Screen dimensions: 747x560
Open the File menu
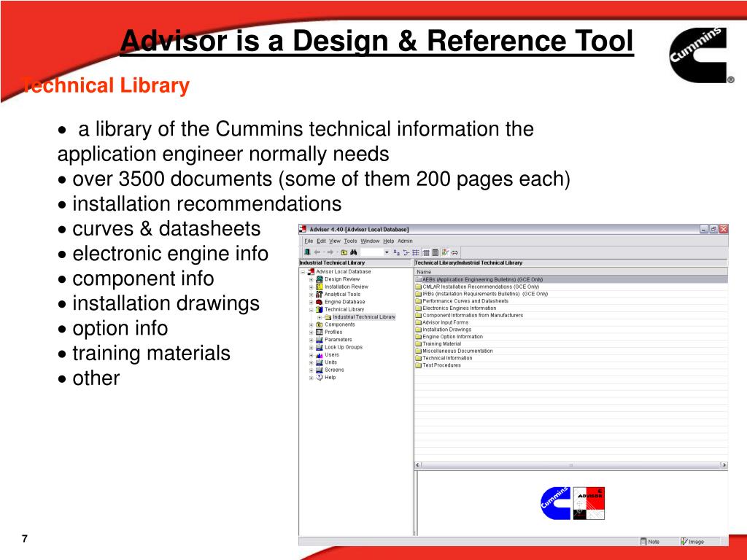click(309, 241)
